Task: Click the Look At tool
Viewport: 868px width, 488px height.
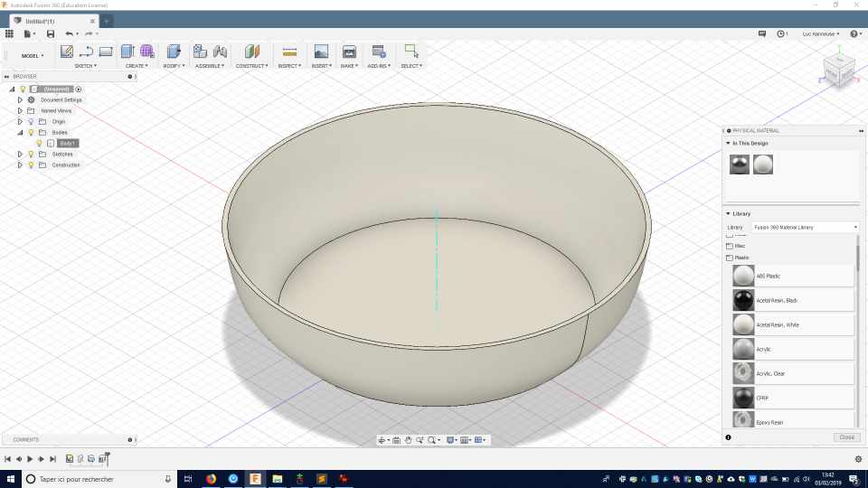Action: 396,440
